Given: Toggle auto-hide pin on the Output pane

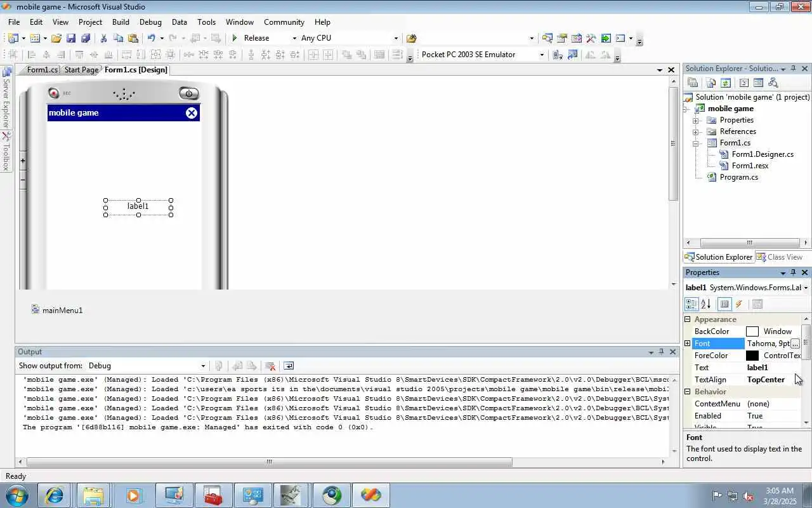Looking at the screenshot, I should tap(661, 352).
